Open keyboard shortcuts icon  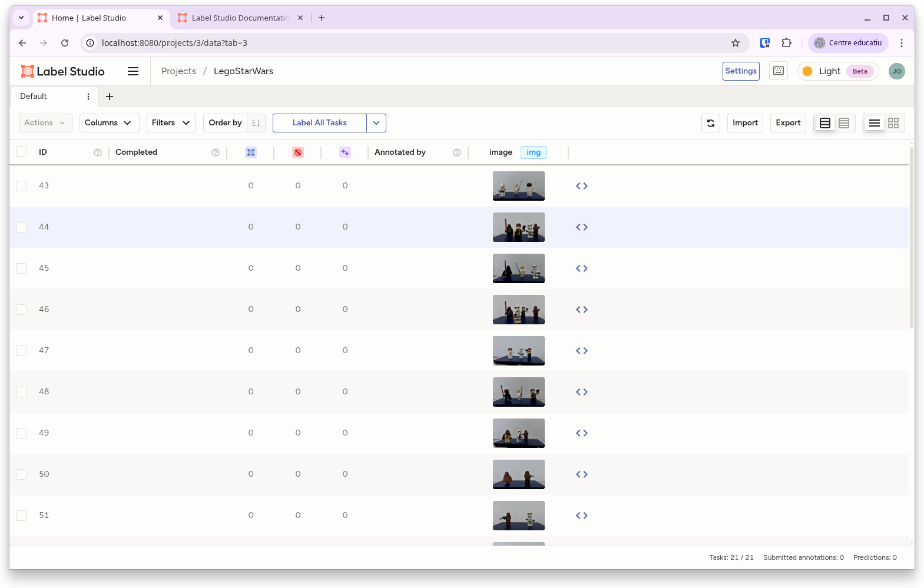pyautogui.click(x=779, y=71)
